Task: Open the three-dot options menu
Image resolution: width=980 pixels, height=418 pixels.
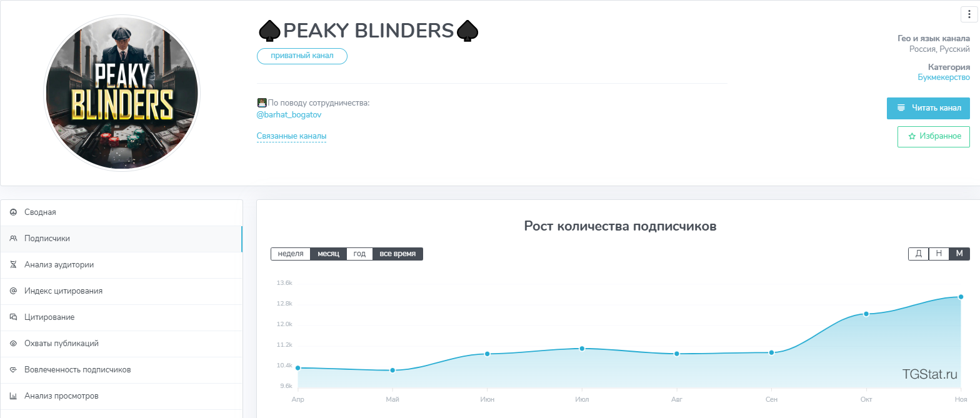Action: click(969, 15)
